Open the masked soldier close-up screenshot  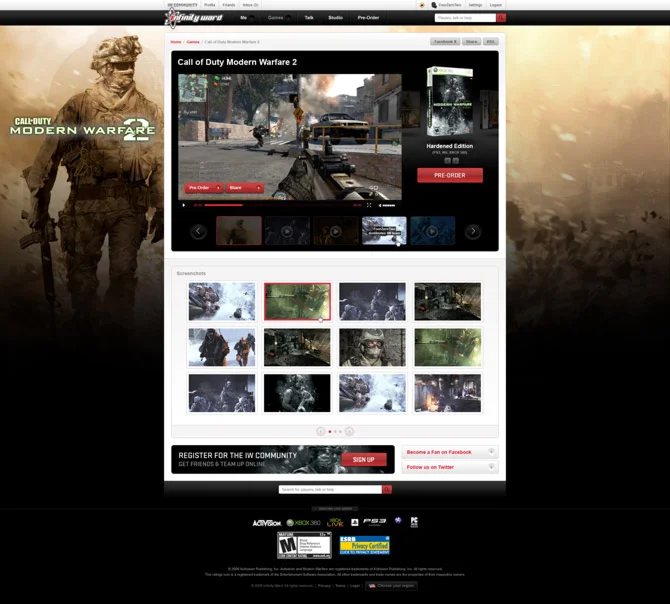[372, 347]
